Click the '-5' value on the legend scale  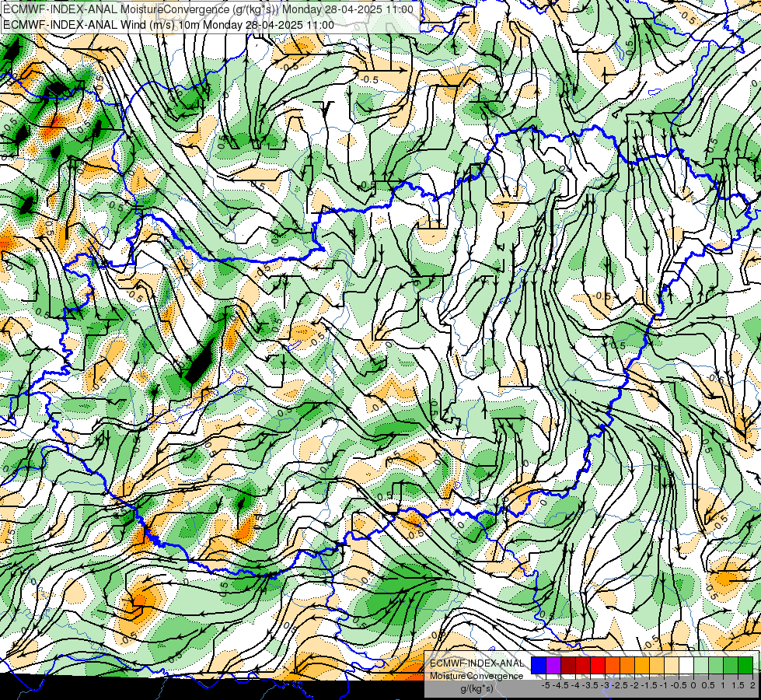[546, 685]
